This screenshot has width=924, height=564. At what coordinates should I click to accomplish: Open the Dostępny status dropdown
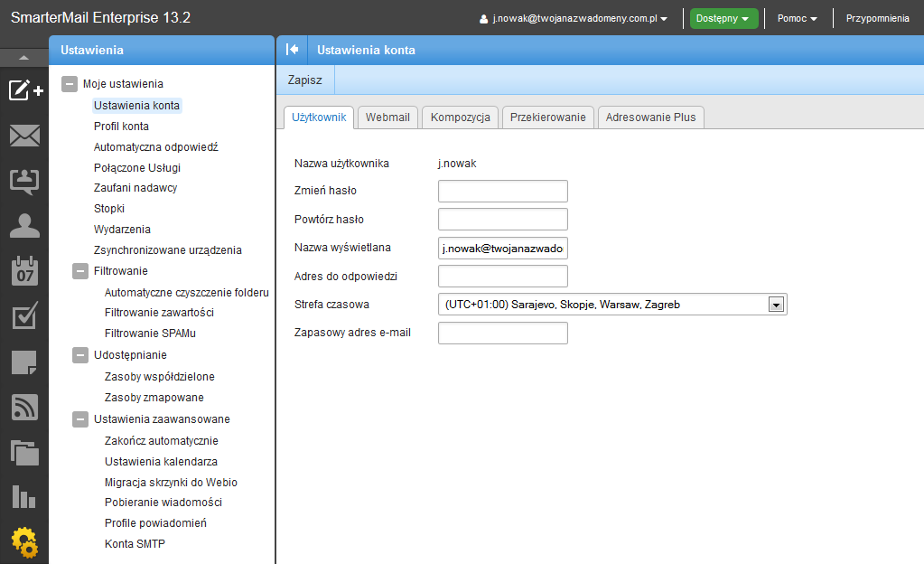click(x=723, y=18)
